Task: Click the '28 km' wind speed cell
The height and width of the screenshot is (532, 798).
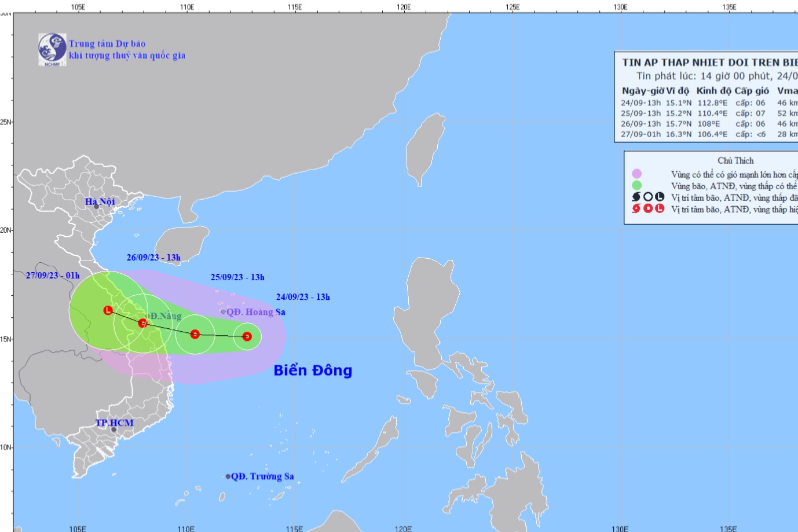Action: click(788, 134)
